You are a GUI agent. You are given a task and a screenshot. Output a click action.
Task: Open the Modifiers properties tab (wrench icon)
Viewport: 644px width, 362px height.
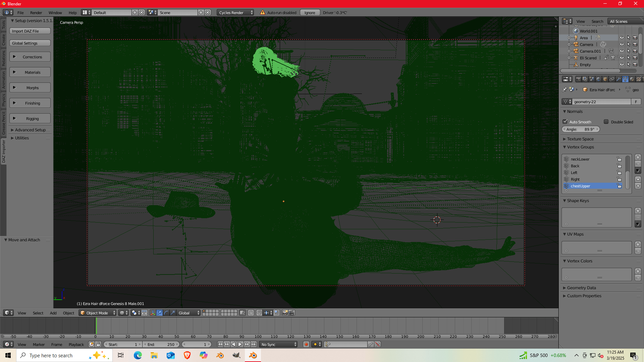pyautogui.click(x=619, y=79)
